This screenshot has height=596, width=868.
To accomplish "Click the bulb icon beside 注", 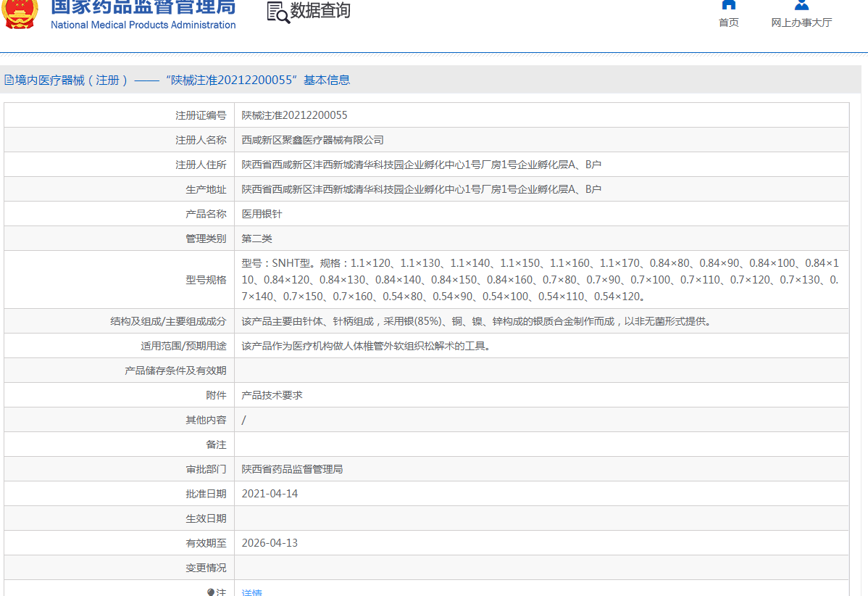I will pyautogui.click(x=211, y=592).
